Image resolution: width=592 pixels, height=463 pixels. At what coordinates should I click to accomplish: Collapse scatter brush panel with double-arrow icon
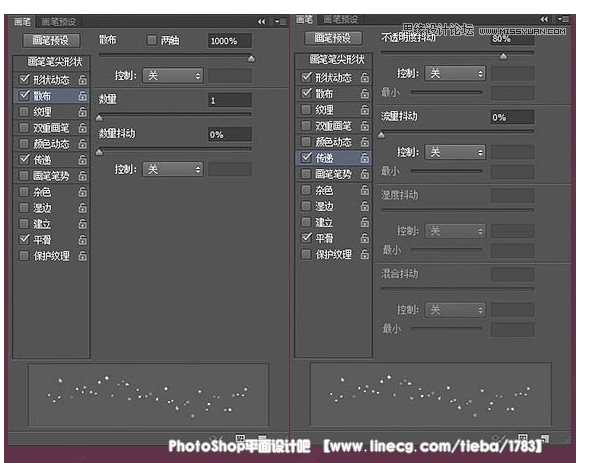tap(262, 22)
